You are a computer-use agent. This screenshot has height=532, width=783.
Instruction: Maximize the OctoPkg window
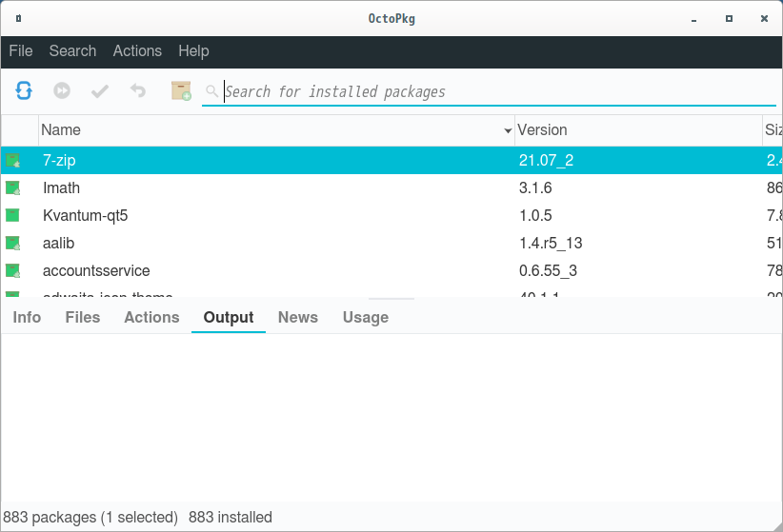729,18
